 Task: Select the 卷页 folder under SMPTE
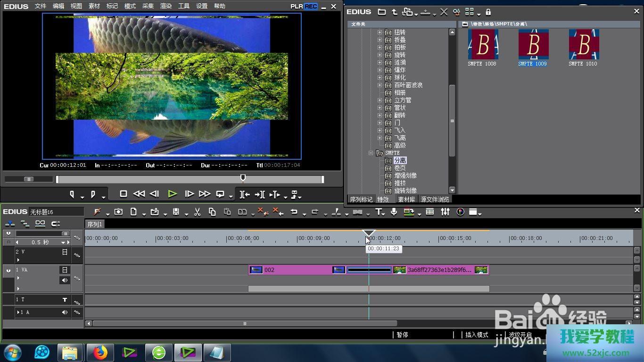pos(400,168)
